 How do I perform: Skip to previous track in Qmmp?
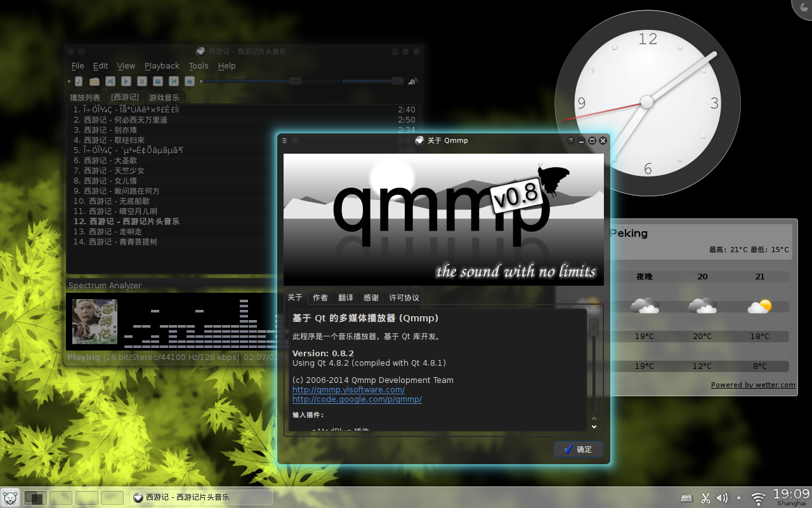tap(110, 81)
